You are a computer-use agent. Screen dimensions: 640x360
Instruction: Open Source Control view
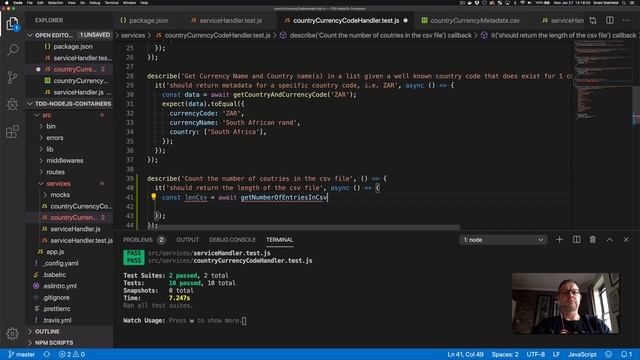(13, 77)
